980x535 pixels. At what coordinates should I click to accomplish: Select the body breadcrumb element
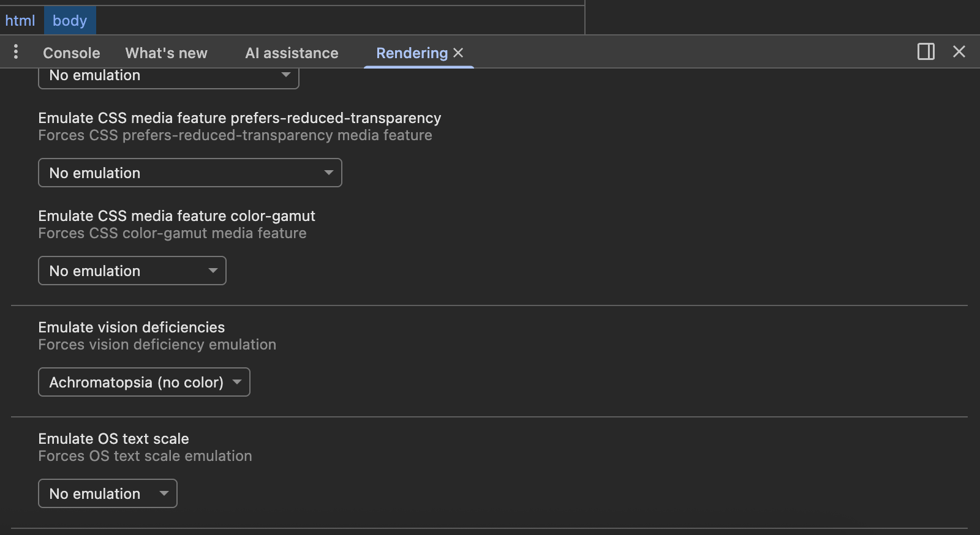70,21
